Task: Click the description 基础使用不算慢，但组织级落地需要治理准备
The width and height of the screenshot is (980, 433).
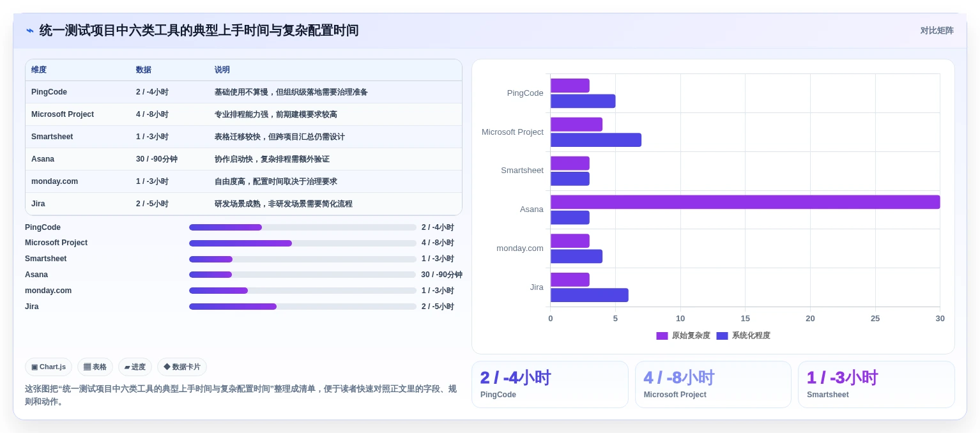Action: click(x=291, y=92)
